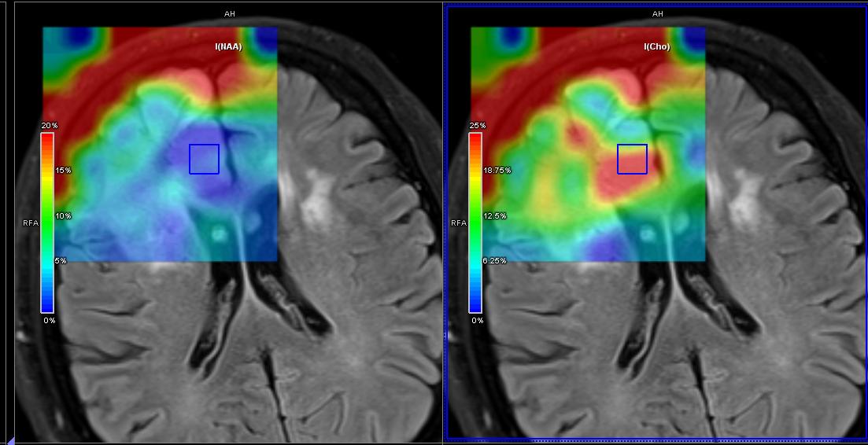Click the I(Cho) metabolite map label
868x445 pixels.
(657, 47)
